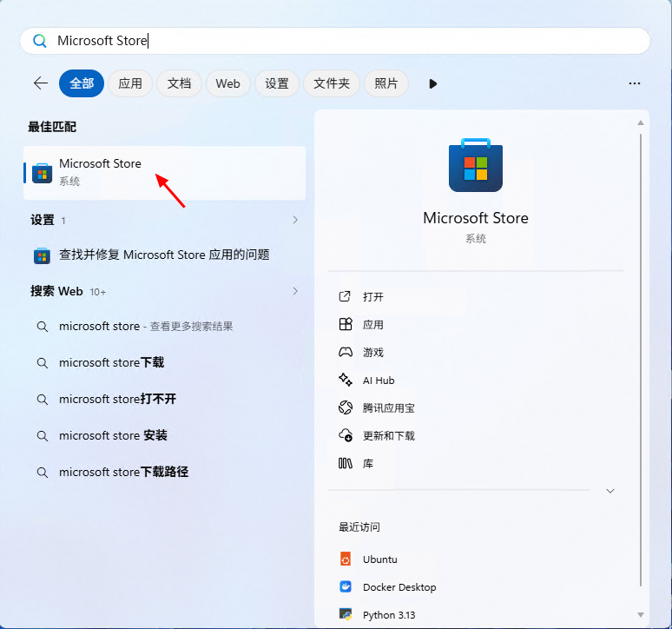Image resolution: width=672 pixels, height=629 pixels.
Task: Click the large Microsoft Store logo in preview
Action: [475, 165]
